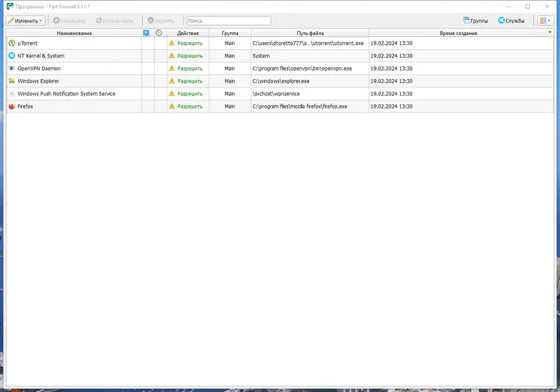
Task: Click the Удалить toolbar button
Action: [161, 21]
